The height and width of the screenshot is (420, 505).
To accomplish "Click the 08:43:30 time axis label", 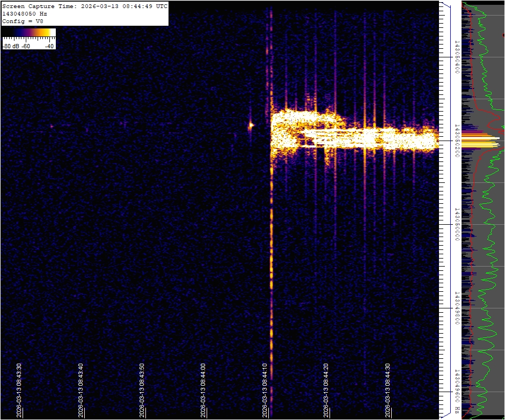I will [19, 389].
